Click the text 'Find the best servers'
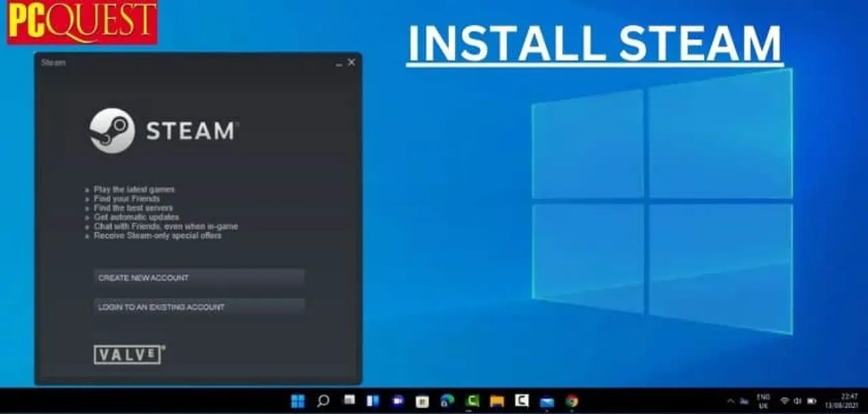Image resolution: width=868 pixels, height=414 pixels. coord(134,208)
